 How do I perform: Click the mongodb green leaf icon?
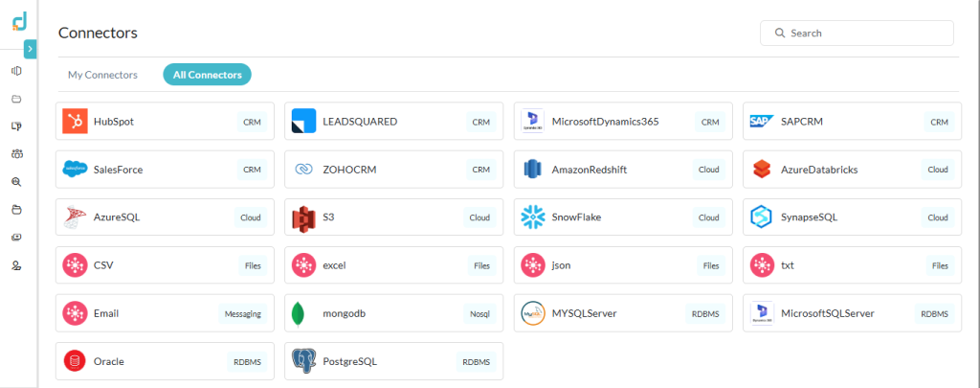[303, 313]
